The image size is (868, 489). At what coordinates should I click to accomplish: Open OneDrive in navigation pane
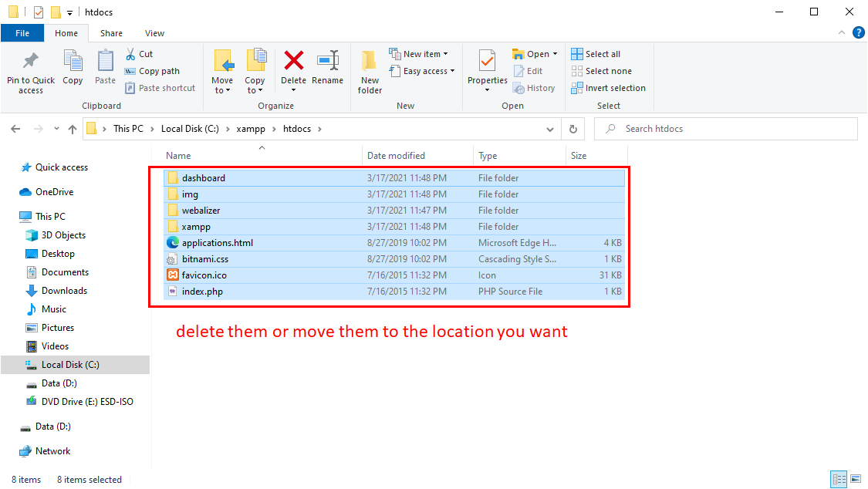46,192
